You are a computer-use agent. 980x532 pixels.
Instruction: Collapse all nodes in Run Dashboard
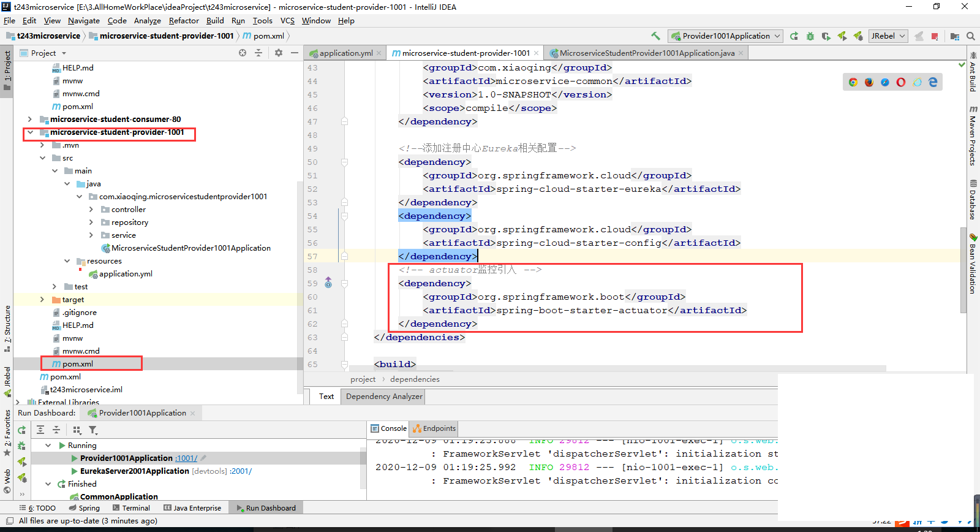tap(56, 430)
